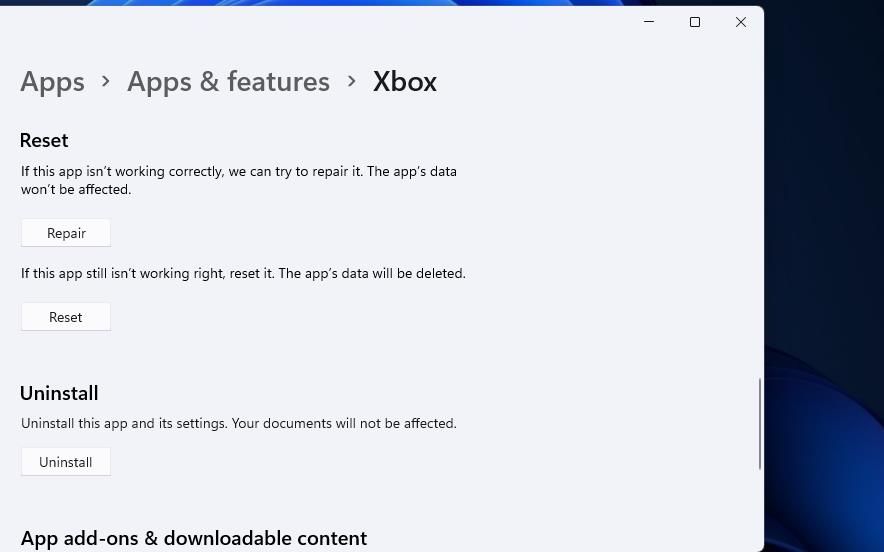Select the Xbox breadcrumb title
Screen dimensions: 884x552
tap(405, 81)
